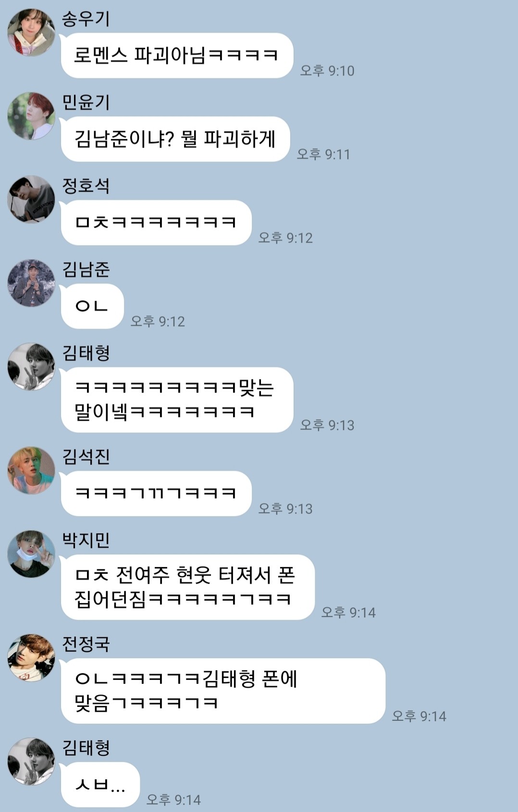This screenshot has height=812, width=518.
Task: Tap 박지민's profile avatar
Action: [x=31, y=554]
